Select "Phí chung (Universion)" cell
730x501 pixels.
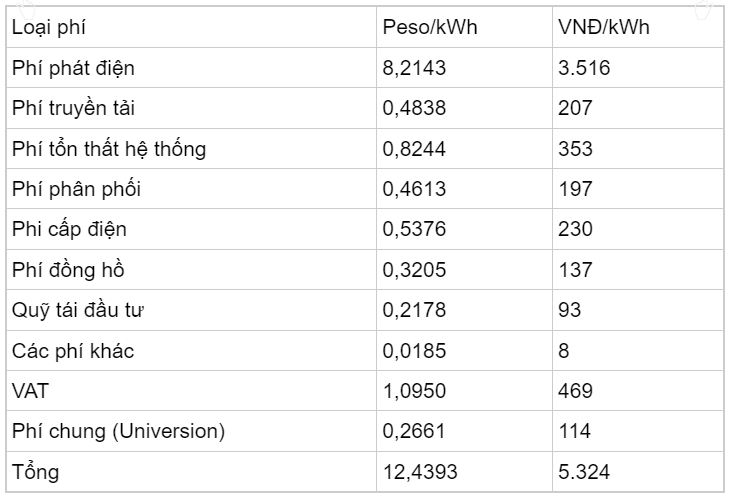click(118, 431)
